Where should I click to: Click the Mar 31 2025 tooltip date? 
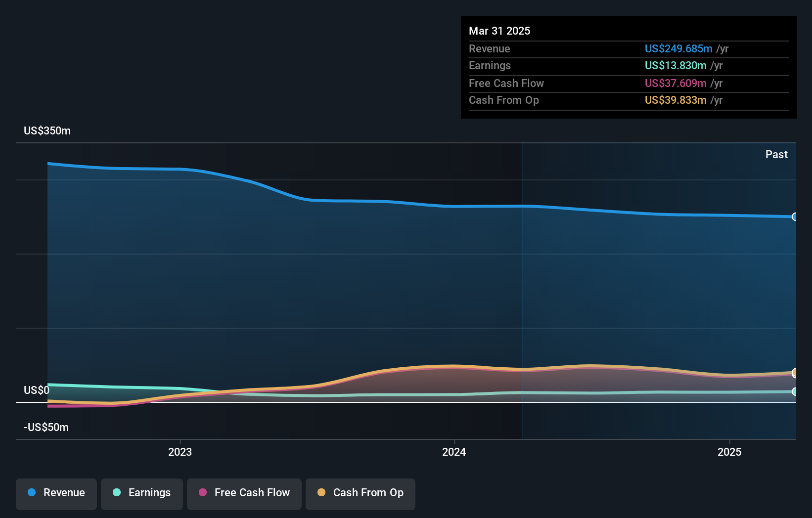pyautogui.click(x=499, y=31)
